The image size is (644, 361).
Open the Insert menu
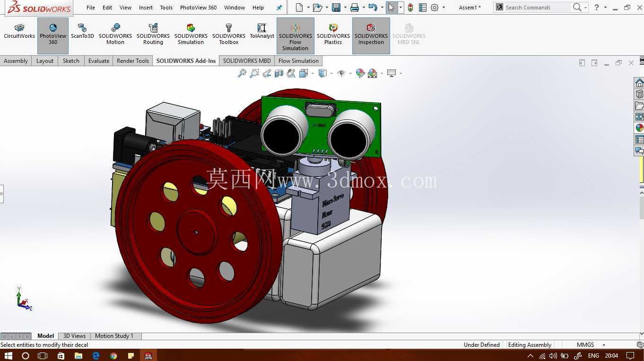pos(146,8)
